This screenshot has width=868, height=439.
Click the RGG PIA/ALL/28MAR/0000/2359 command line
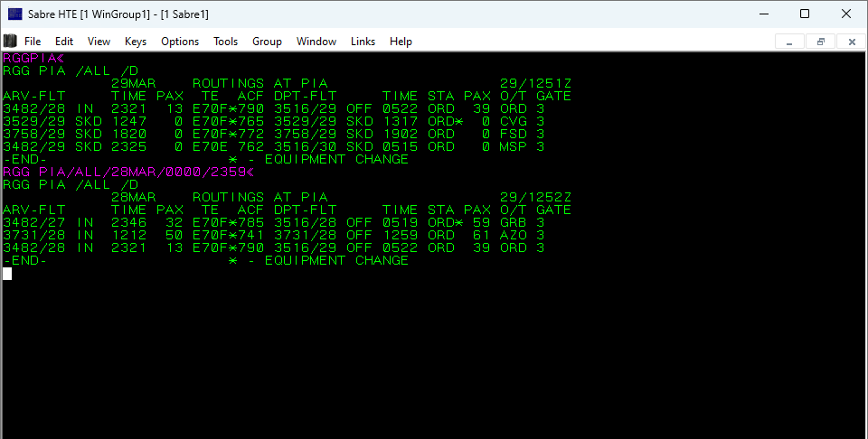(128, 172)
